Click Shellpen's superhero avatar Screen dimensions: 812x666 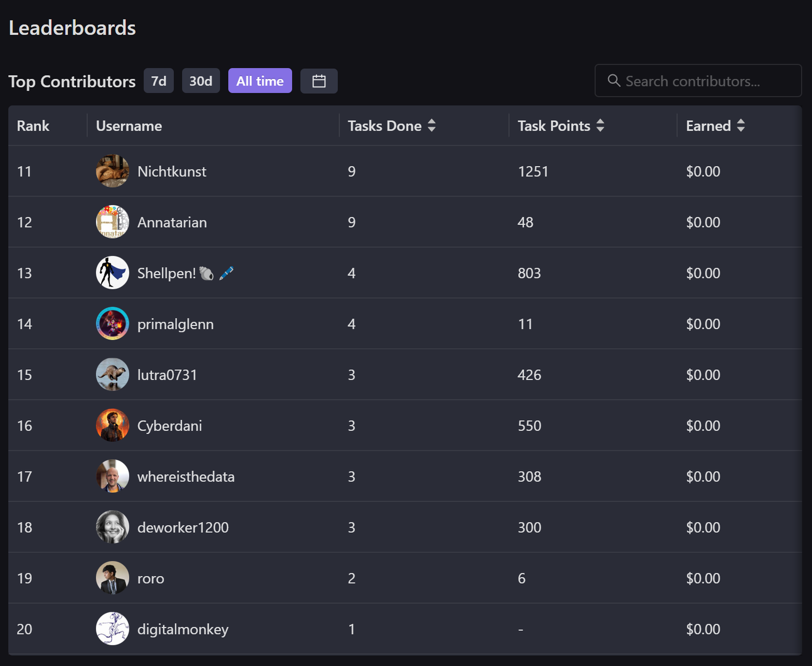click(113, 273)
